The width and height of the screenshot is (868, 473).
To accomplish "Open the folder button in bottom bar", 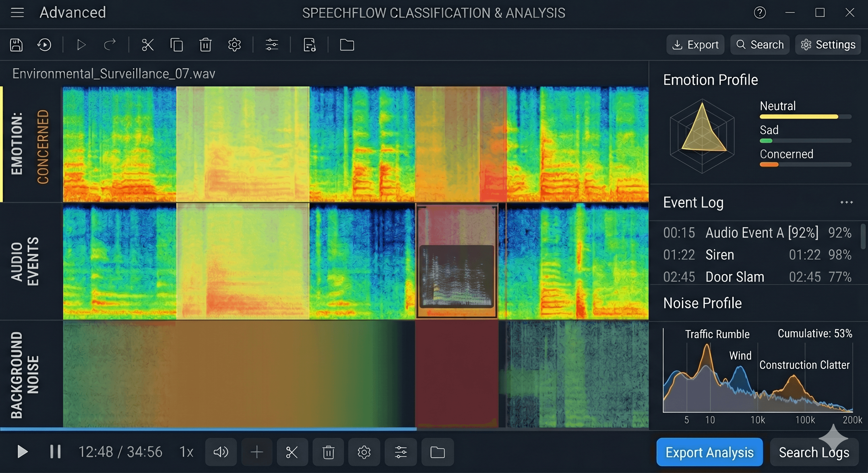I will pos(437,452).
